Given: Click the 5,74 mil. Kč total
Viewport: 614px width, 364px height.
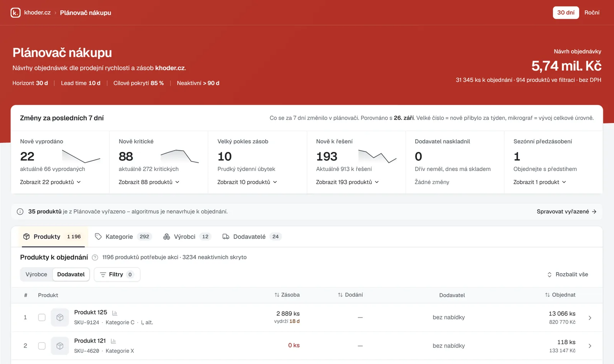Looking at the screenshot, I should click(x=566, y=66).
